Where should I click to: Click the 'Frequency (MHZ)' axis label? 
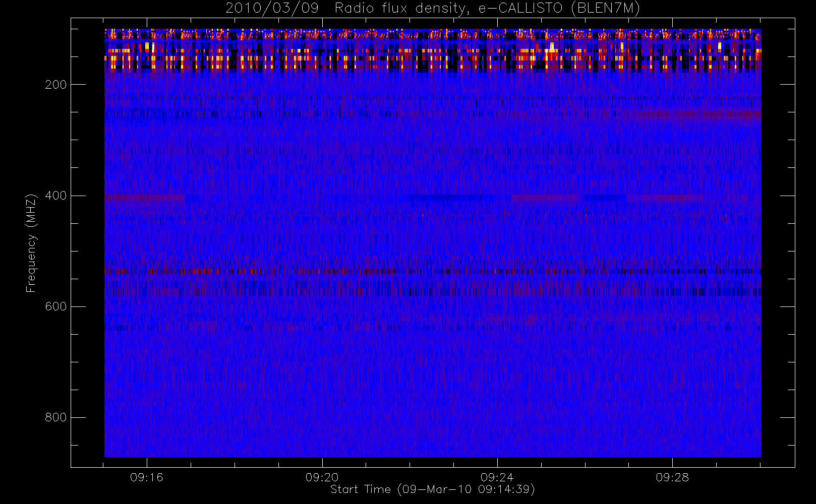coord(31,243)
